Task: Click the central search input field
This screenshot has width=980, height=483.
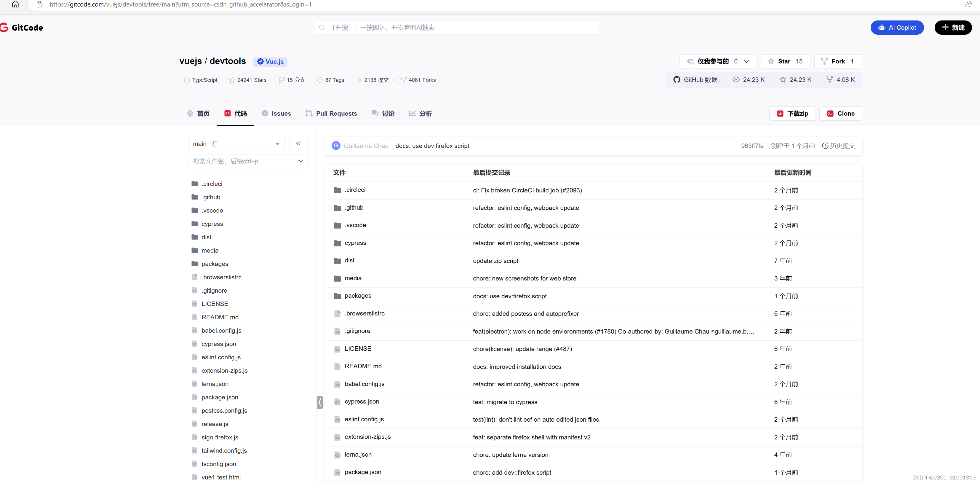Action: pos(457,27)
